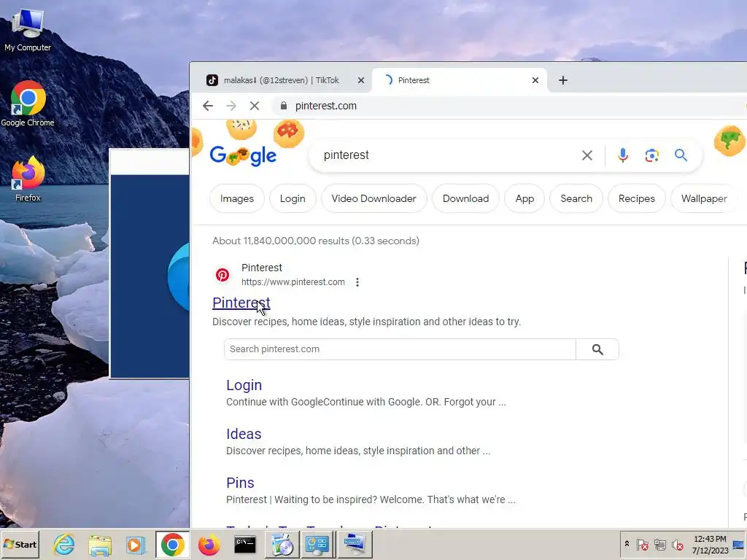Open the Windows Start menu

(x=20, y=544)
